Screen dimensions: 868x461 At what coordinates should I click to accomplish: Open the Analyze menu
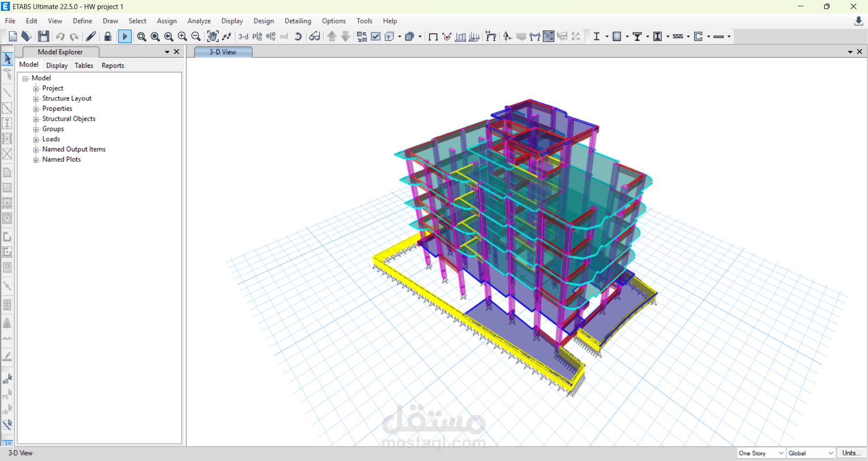tap(199, 21)
